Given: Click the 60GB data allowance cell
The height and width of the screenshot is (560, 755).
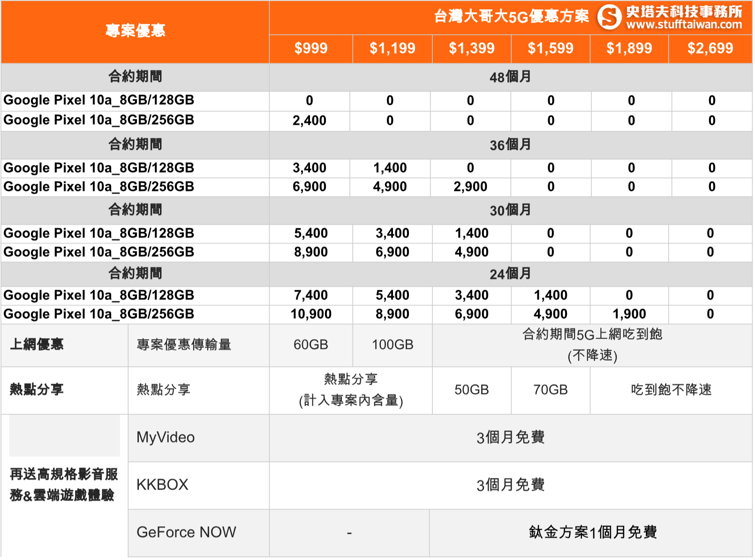Looking at the screenshot, I should (311, 345).
